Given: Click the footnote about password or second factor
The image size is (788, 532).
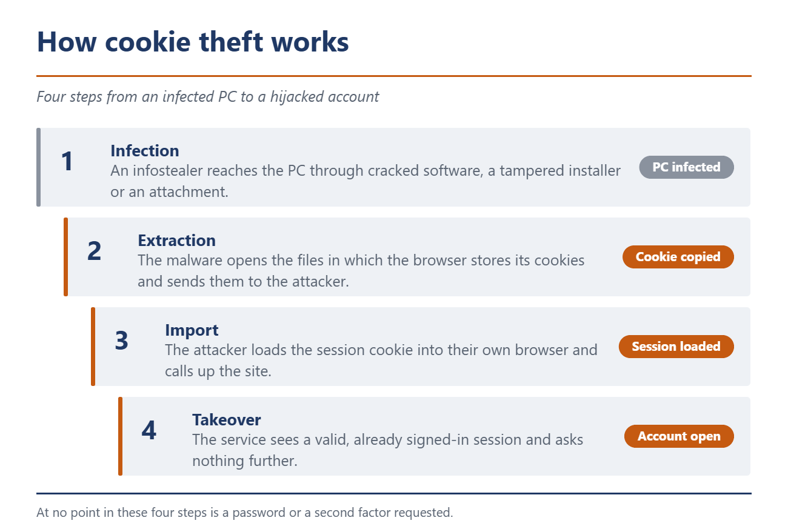Looking at the screenshot, I should coord(245,513).
